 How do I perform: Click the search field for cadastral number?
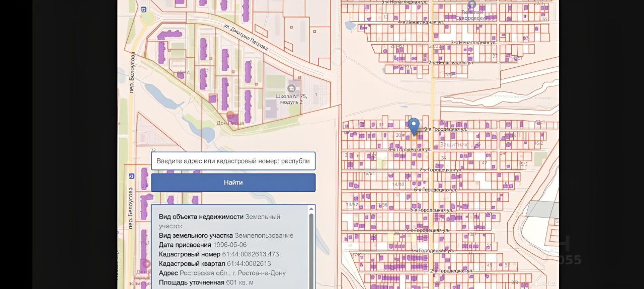pyautogui.click(x=233, y=161)
